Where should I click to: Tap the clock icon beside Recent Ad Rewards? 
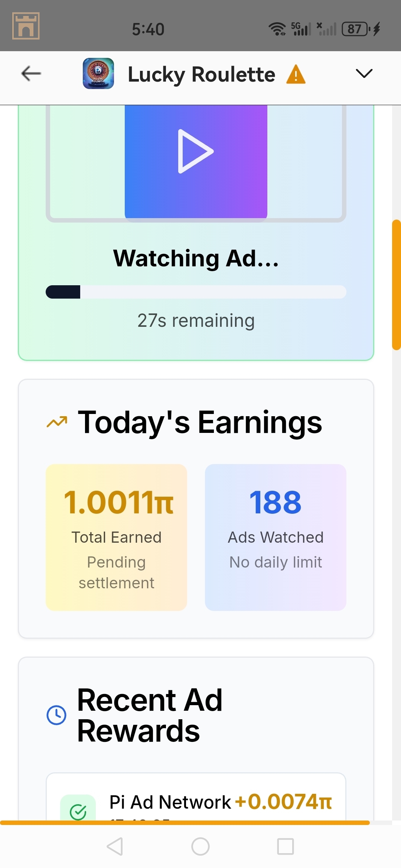tap(56, 715)
